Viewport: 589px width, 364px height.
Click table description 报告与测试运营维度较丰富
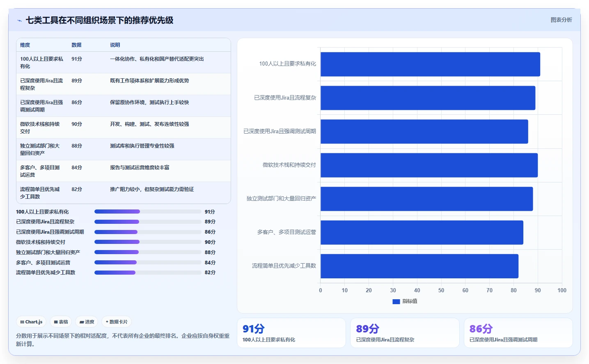[x=140, y=168]
